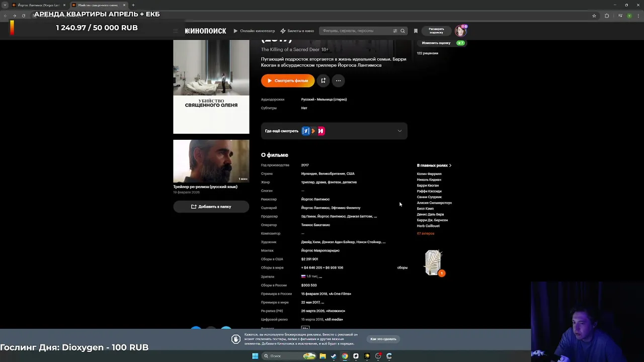
Task: Click the adblock hand icon in banner
Action: click(x=235, y=339)
